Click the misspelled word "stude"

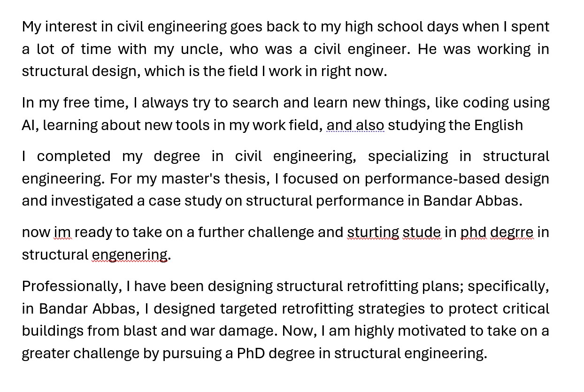click(422, 232)
